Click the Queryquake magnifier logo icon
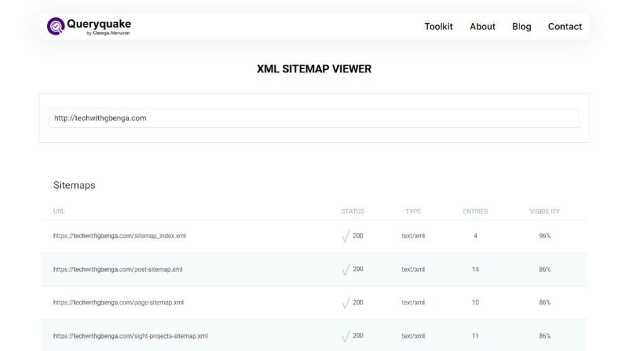The image size is (644, 351). pyautogui.click(x=55, y=26)
